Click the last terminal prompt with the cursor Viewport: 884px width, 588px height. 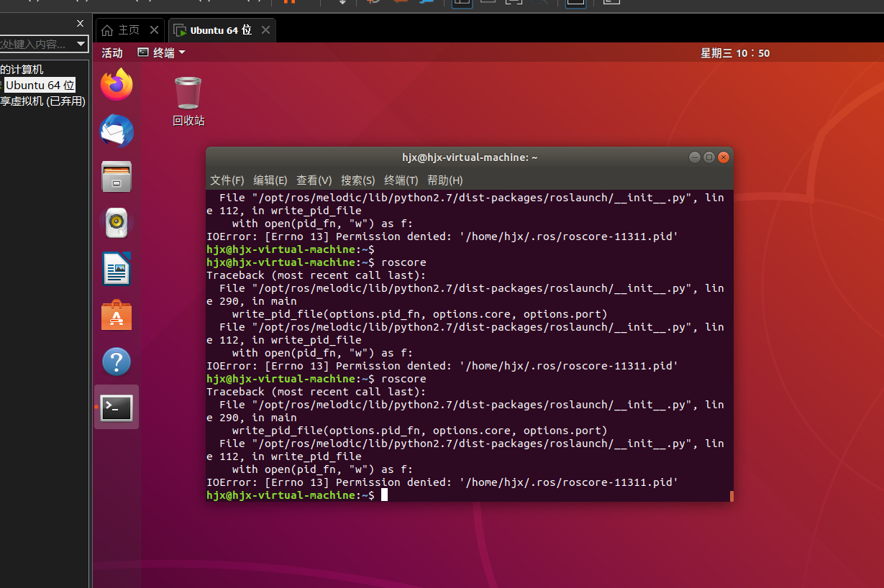click(x=297, y=495)
